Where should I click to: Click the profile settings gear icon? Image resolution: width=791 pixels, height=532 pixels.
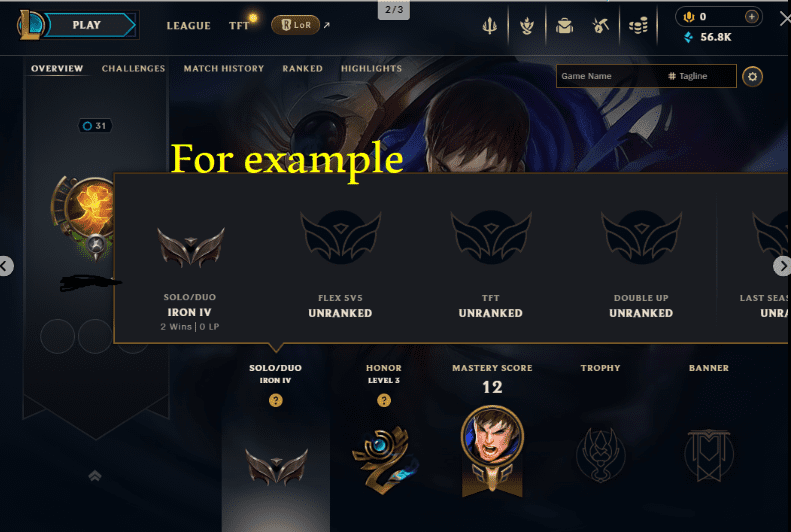click(x=752, y=77)
